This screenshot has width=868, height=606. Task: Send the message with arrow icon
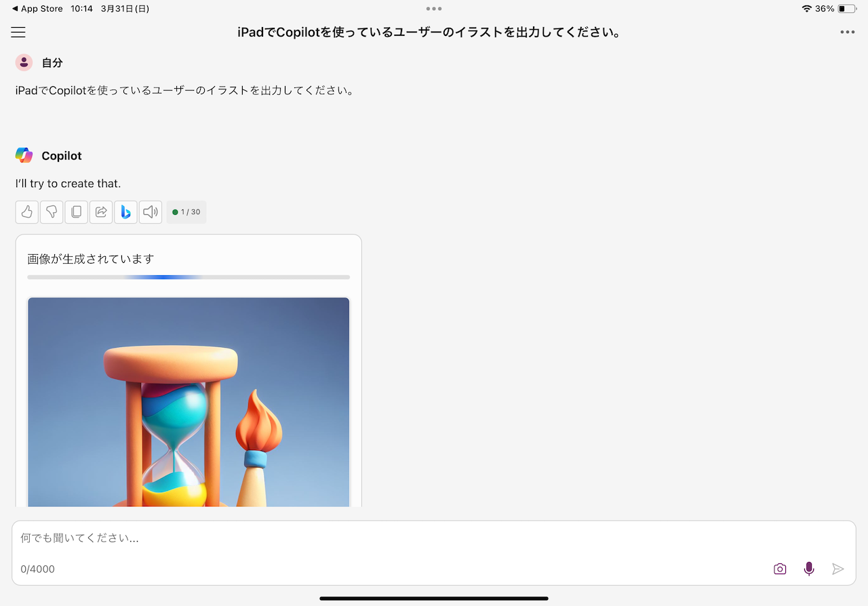(838, 569)
